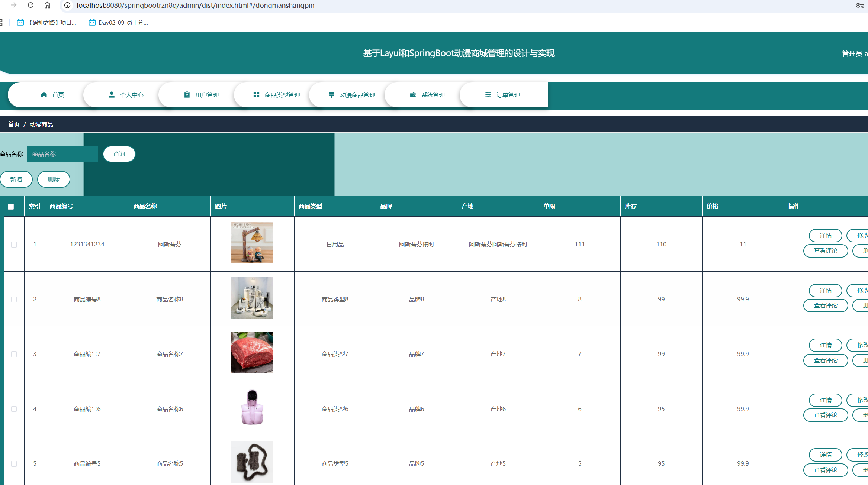The height and width of the screenshot is (485, 868).
Task: Click the 日用品 product type cell
Action: pyautogui.click(x=335, y=244)
